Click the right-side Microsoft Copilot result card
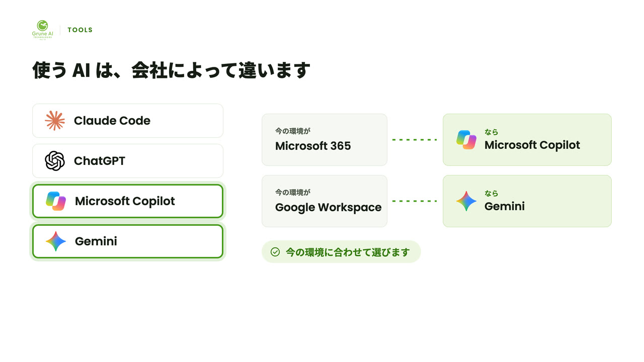Image resolution: width=644 pixels, height=362 pixels. coord(527,140)
